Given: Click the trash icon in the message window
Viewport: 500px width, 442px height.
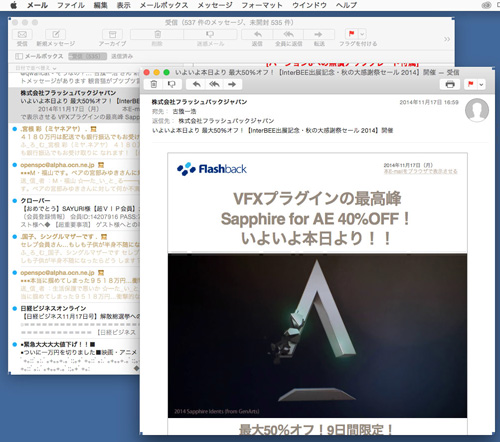Looking at the screenshot, I should 154,84.
